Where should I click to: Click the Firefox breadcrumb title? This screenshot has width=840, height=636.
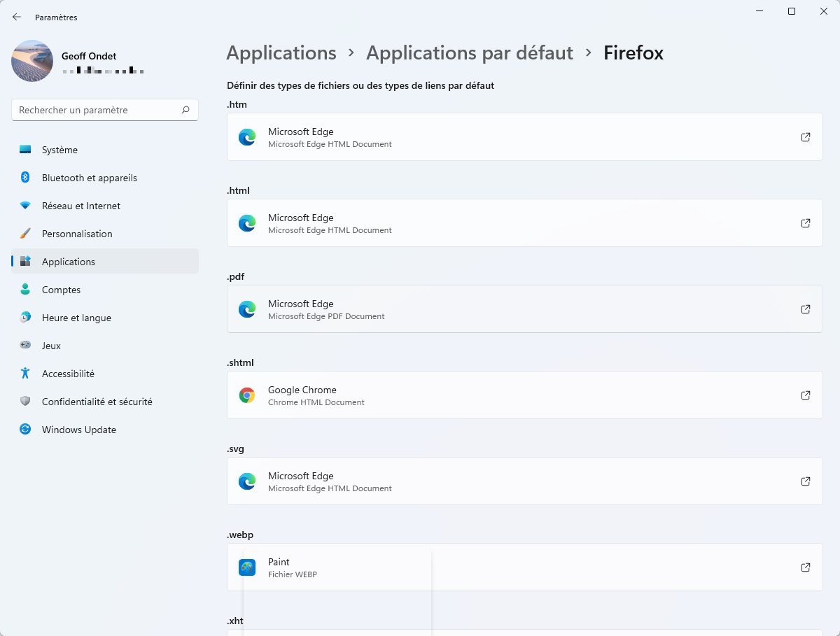633,53
